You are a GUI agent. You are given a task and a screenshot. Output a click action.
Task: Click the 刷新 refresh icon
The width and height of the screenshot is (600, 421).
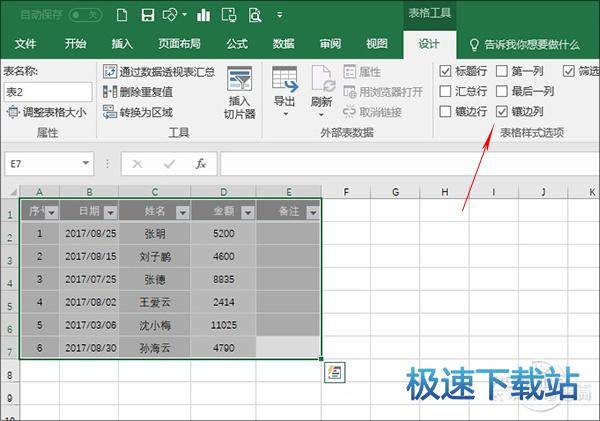coord(322,79)
